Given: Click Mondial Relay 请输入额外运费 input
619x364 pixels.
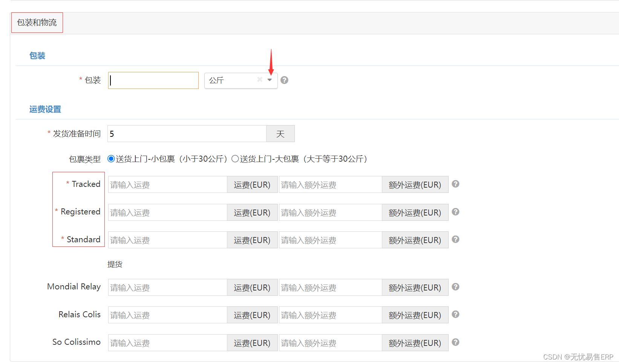Looking at the screenshot, I should (x=331, y=288).
